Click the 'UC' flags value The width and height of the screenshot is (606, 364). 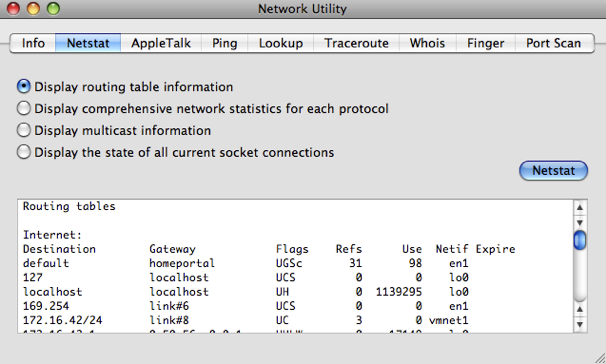tap(283, 320)
